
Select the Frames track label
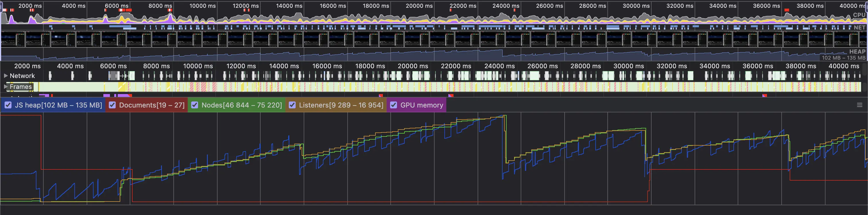point(21,87)
